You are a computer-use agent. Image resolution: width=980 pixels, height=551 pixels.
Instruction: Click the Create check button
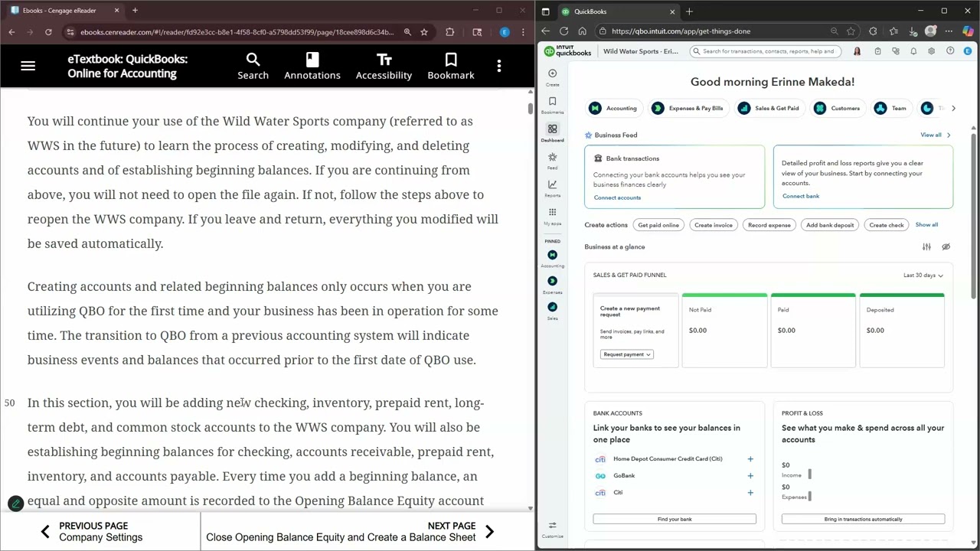(x=887, y=225)
